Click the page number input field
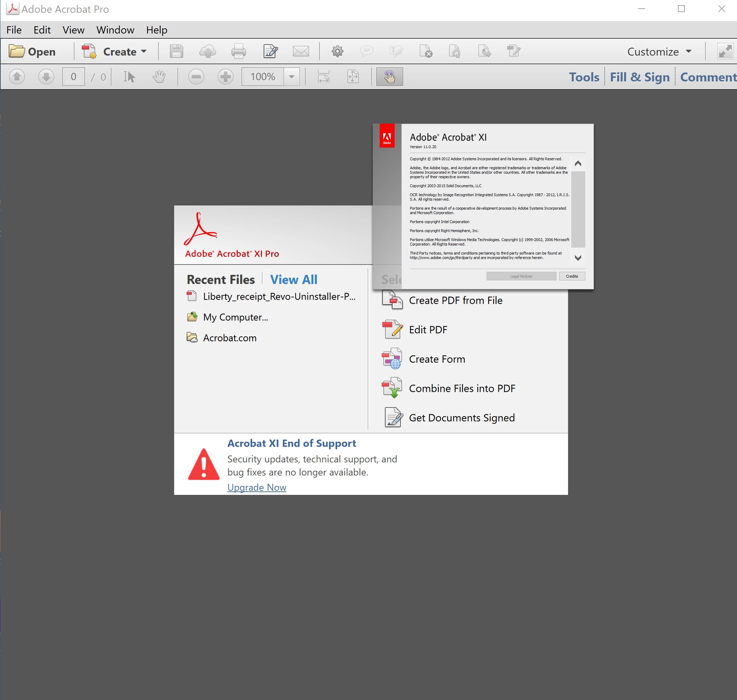The height and width of the screenshot is (700, 737). (74, 77)
